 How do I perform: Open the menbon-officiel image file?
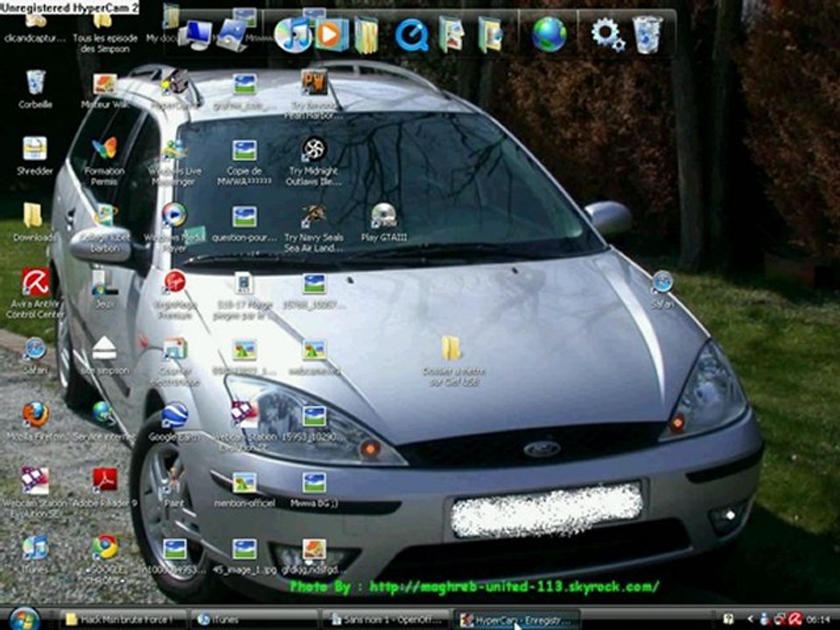(244, 487)
